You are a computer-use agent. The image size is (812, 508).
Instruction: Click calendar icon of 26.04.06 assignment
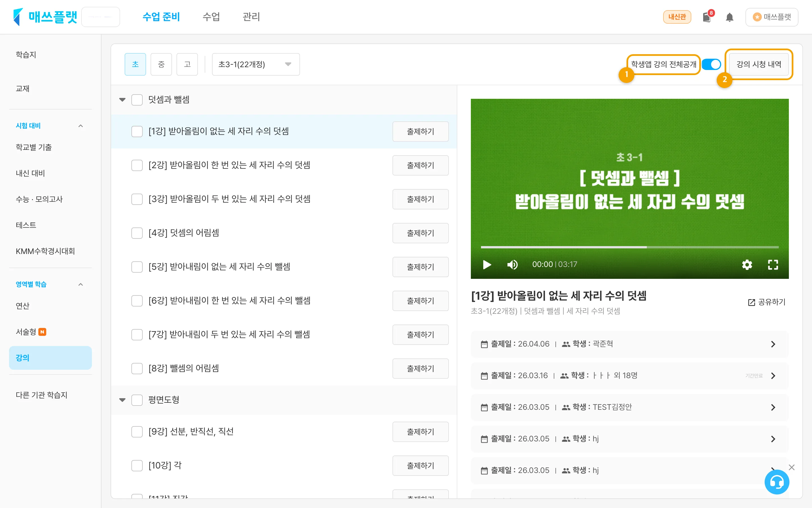tap(484, 344)
